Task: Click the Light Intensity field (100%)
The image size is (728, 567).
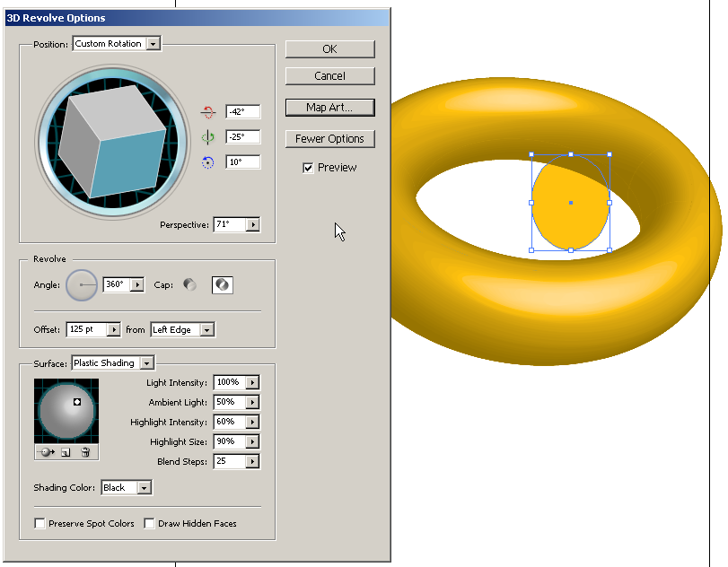Action: coord(230,382)
